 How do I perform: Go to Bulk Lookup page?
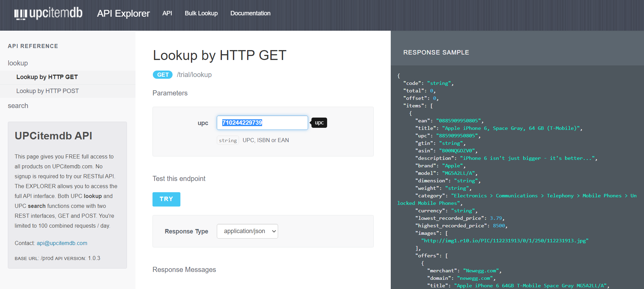click(201, 13)
